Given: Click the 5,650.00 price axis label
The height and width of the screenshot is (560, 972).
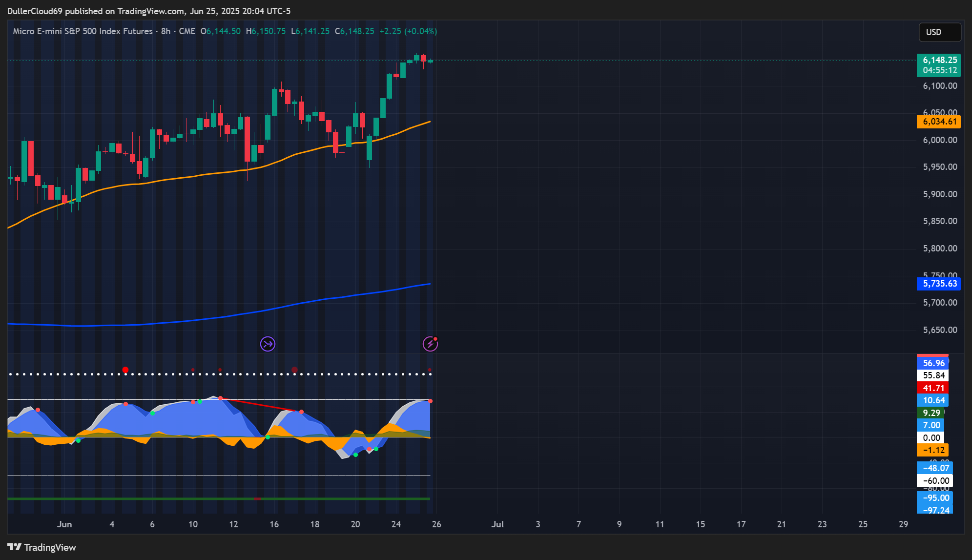Looking at the screenshot, I should (940, 330).
